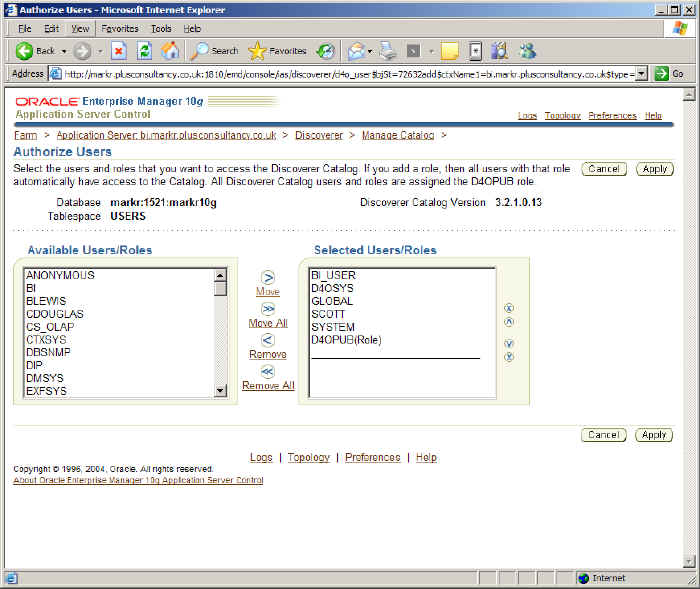Click the bottom Apply button

tap(654, 434)
